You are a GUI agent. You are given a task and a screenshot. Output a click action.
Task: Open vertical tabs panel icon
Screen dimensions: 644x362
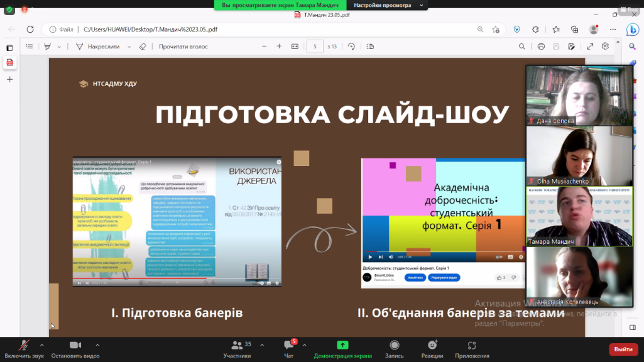(x=10, y=48)
